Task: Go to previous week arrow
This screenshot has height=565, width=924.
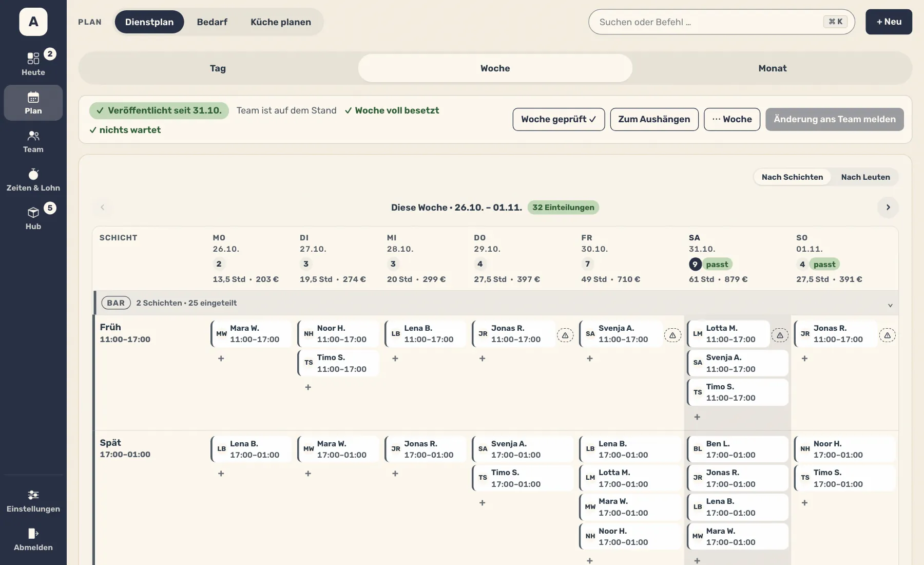Action: tap(102, 208)
